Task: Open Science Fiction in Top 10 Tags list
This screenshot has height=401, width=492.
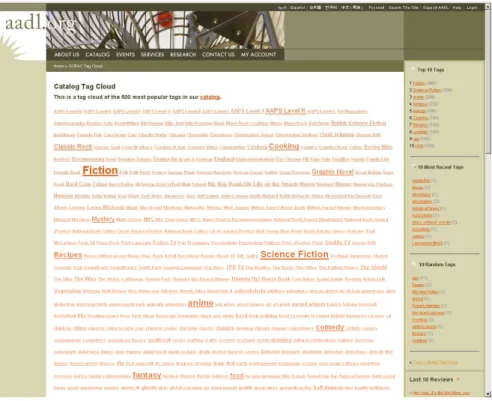Action: tap(427, 90)
